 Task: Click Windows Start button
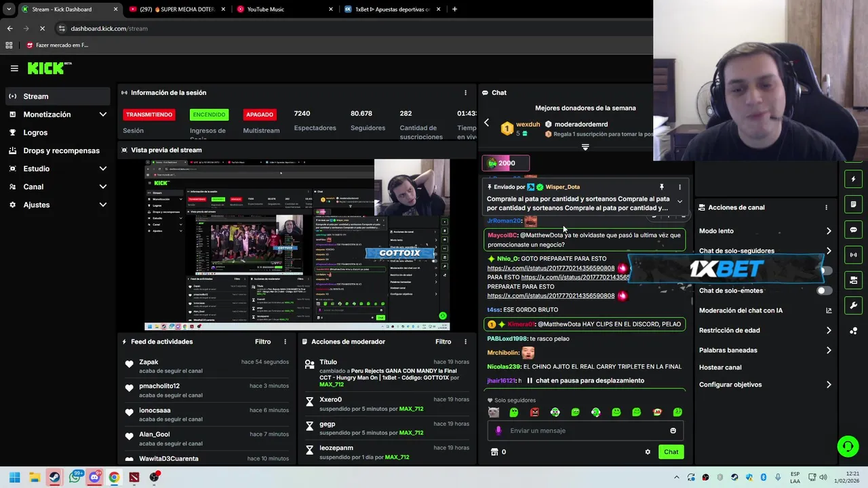[14, 477]
